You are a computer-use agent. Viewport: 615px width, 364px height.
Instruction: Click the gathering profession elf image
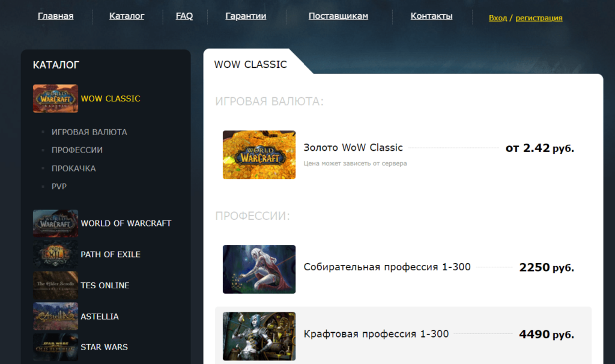tap(259, 269)
